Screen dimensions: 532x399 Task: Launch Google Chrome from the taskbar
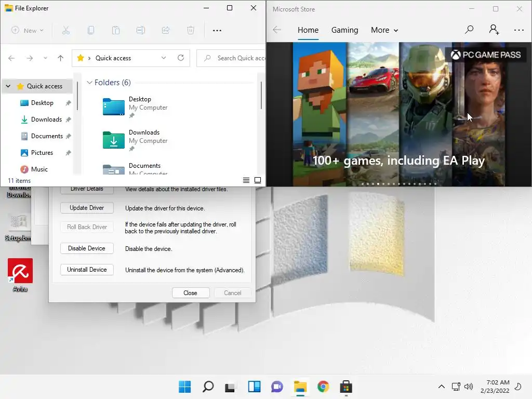click(323, 387)
